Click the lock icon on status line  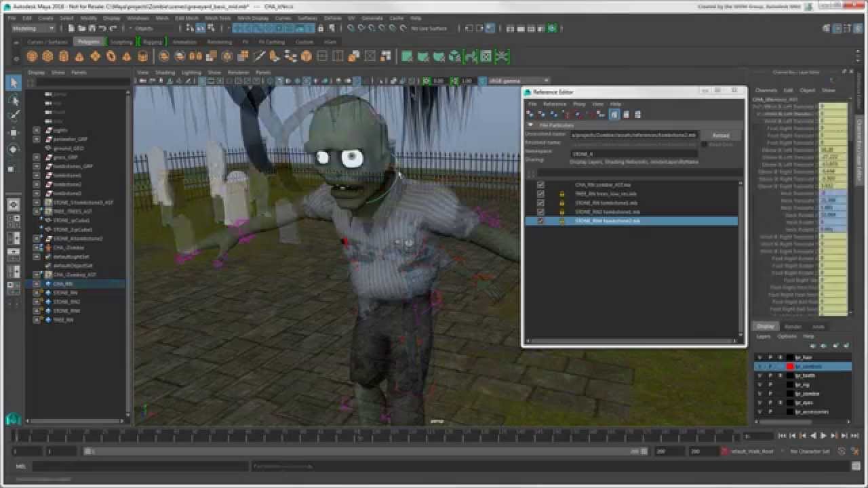click(x=320, y=28)
